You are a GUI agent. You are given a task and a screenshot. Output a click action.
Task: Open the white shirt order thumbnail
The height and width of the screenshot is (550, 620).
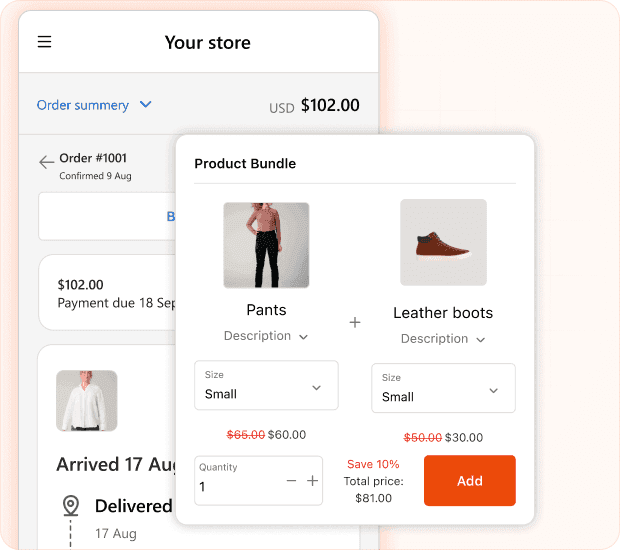click(87, 401)
